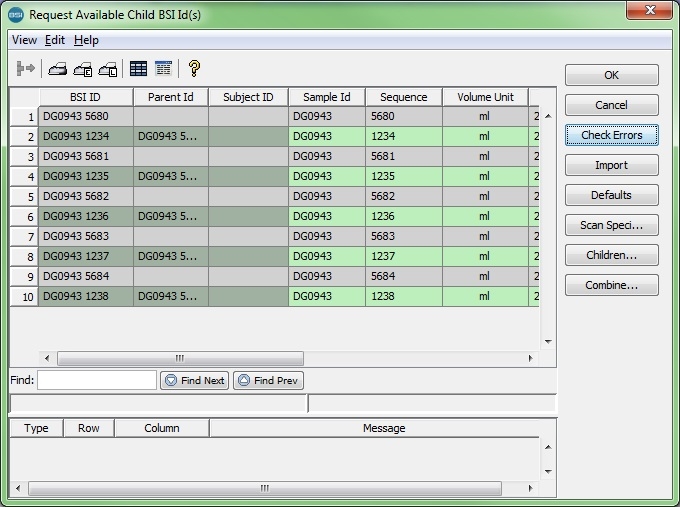Select the dark blue grid view icon
Screen dimensions: 680x507
pyautogui.click(x=138, y=69)
